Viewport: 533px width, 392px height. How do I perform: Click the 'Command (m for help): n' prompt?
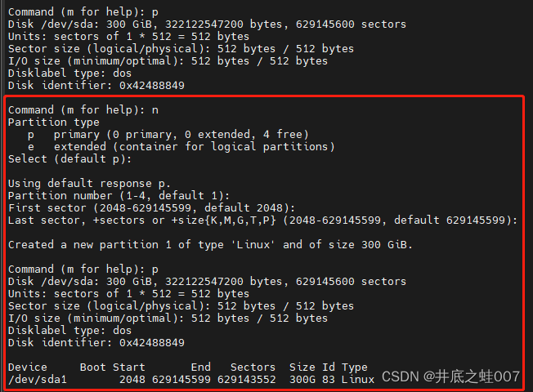pos(83,110)
